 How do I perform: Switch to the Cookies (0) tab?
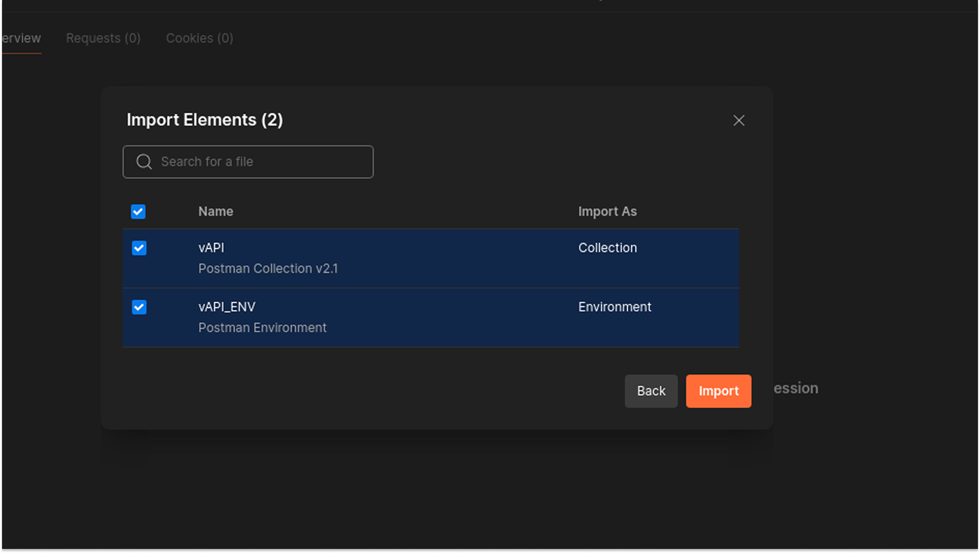click(199, 38)
